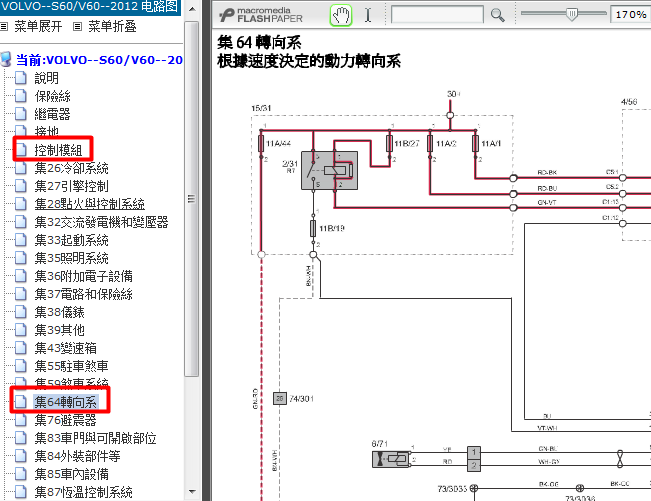The height and width of the screenshot is (501, 651).
Task: Click the 170% zoom percentage field
Action: pos(631,15)
